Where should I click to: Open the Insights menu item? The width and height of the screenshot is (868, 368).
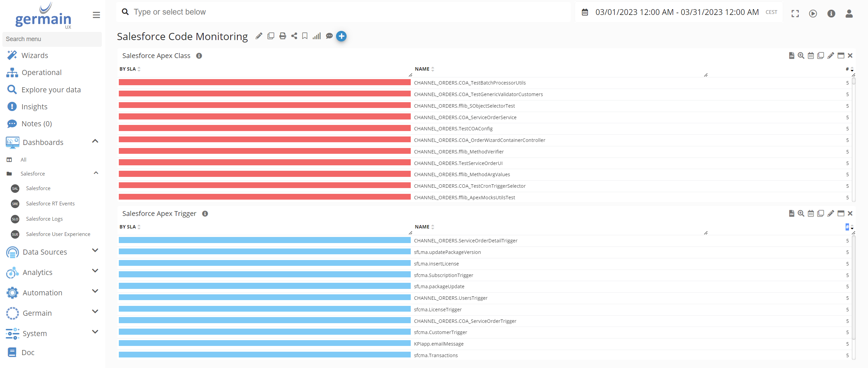(34, 106)
